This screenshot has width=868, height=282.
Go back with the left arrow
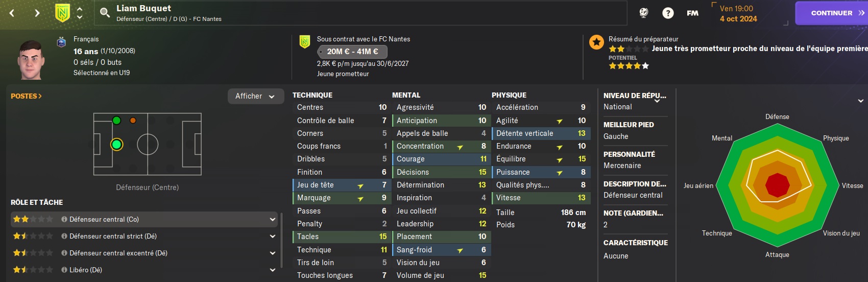pos(12,13)
